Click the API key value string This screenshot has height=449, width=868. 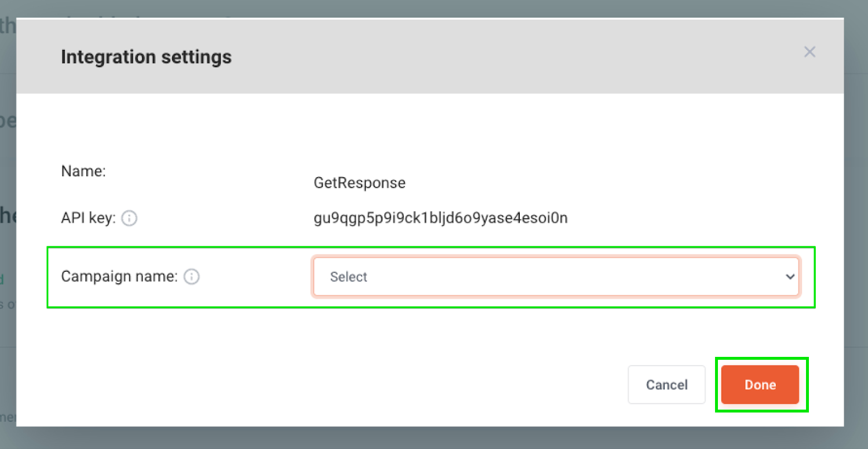(441, 218)
